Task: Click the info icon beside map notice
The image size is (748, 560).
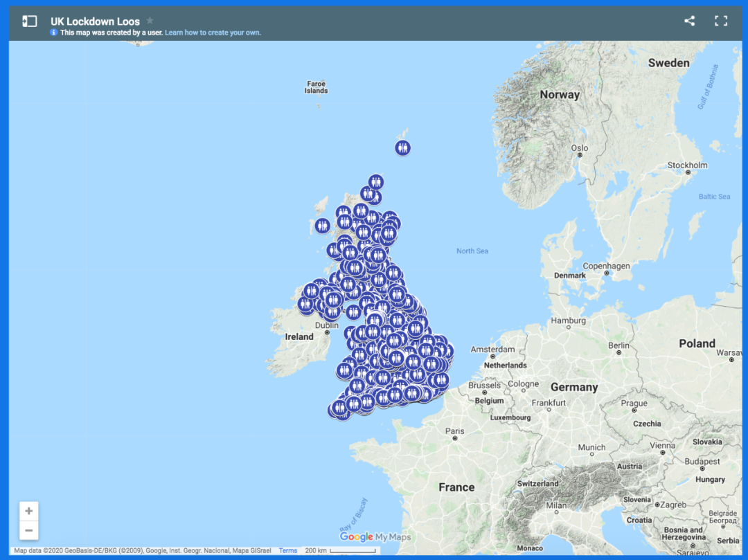Action: click(x=54, y=33)
